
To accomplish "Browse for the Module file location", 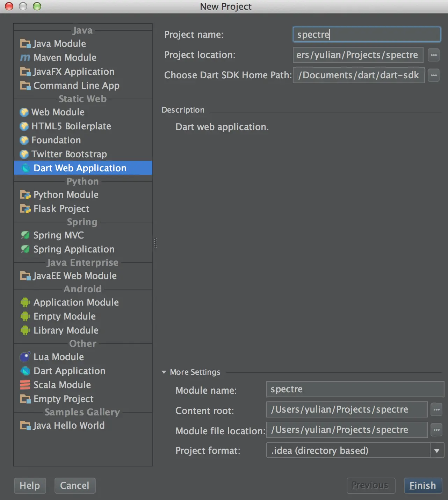I will point(436,430).
